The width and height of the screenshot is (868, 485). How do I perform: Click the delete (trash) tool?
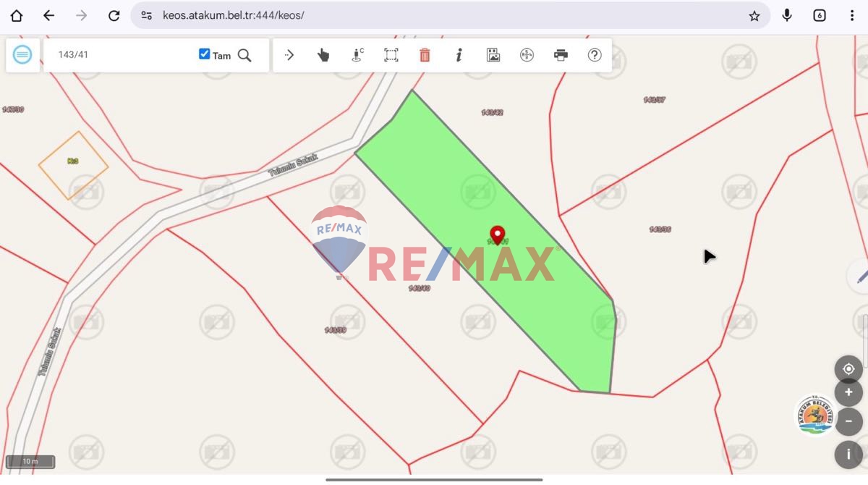click(425, 54)
